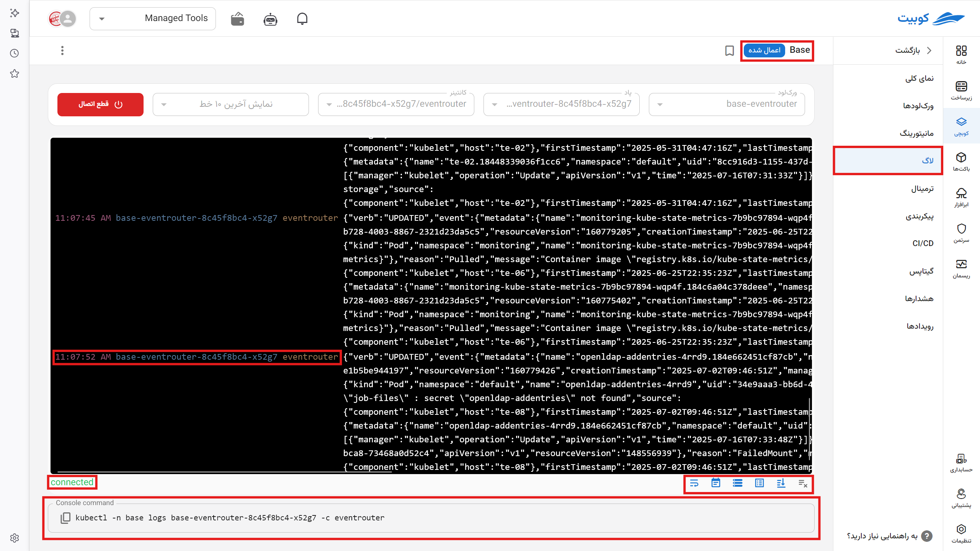Open the wallet icon

click(x=237, y=18)
